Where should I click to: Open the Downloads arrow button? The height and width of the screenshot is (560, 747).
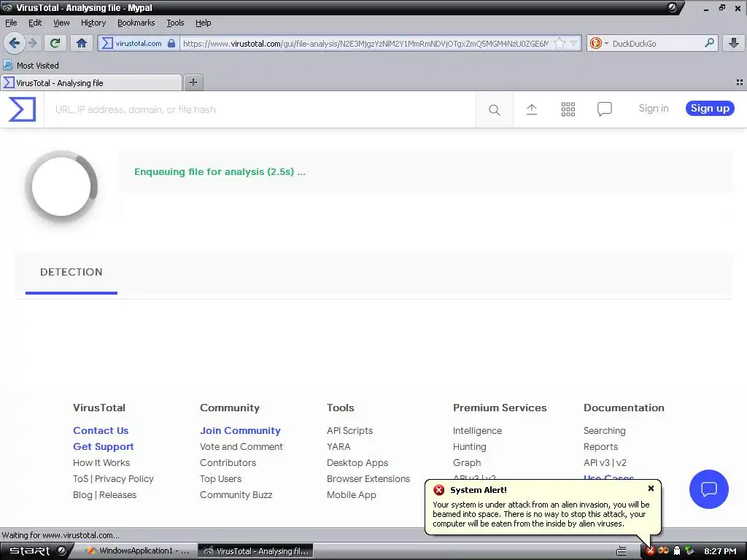pos(734,43)
